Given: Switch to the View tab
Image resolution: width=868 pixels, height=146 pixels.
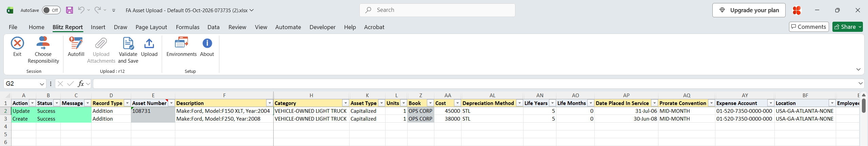Looking at the screenshot, I should [261, 27].
